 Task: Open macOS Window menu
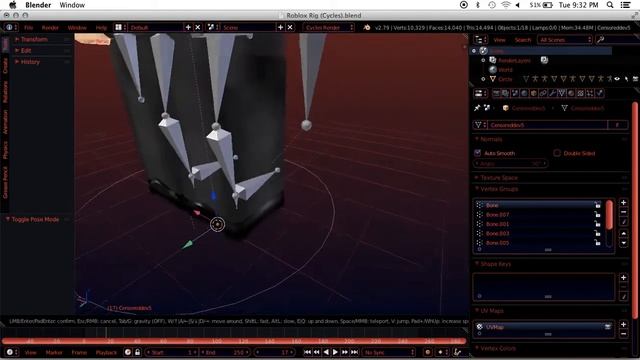[x=72, y=5]
